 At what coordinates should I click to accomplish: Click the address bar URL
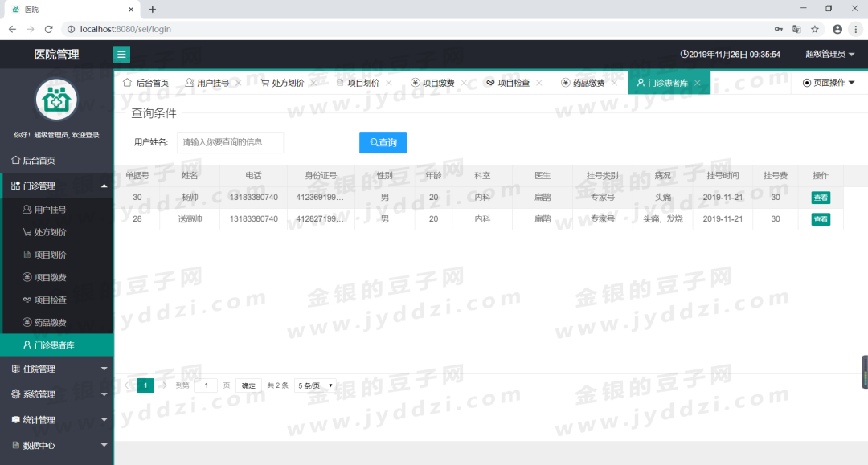(x=125, y=29)
